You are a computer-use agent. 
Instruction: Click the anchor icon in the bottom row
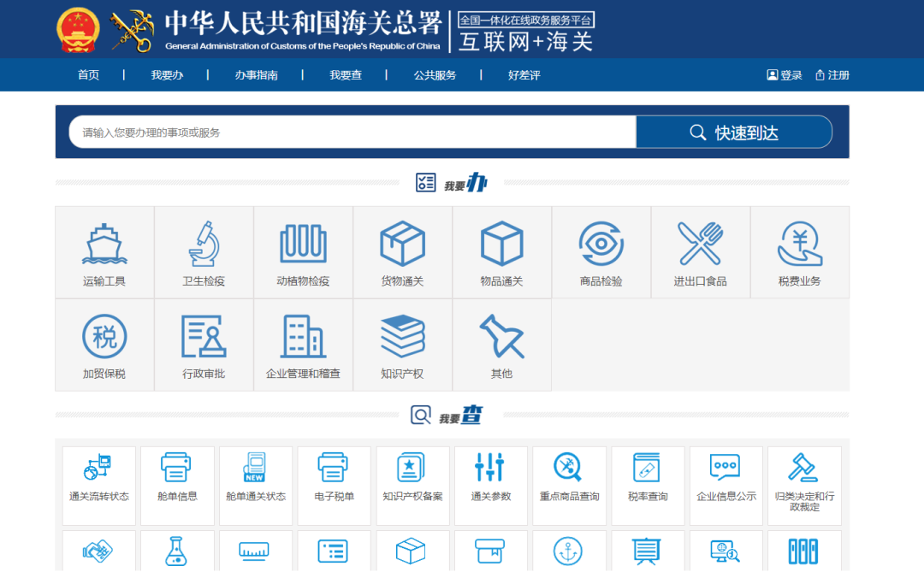click(568, 551)
